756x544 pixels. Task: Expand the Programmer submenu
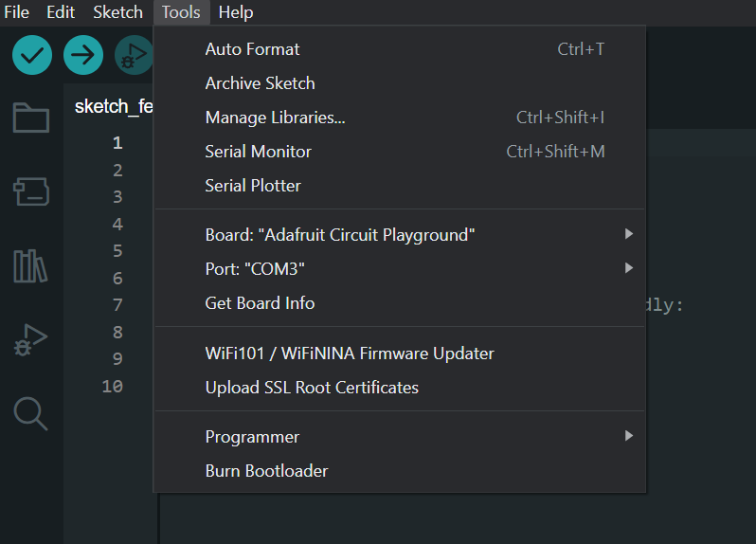point(628,436)
